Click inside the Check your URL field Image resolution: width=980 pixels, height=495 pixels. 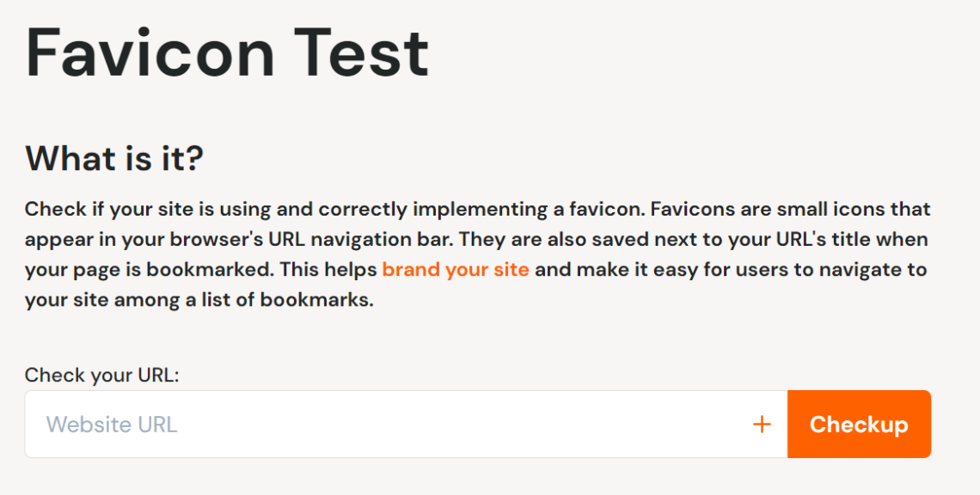(x=344, y=424)
